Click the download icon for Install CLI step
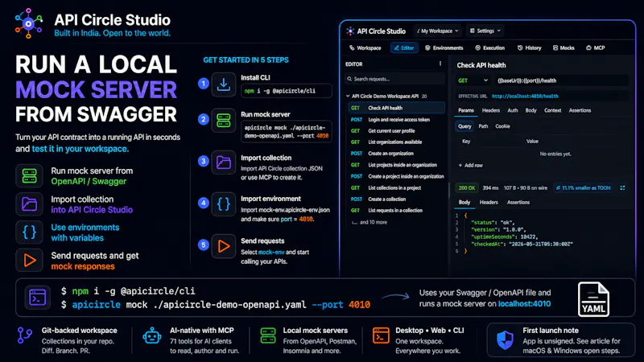Viewport: 644px width, 362px height. (x=224, y=84)
